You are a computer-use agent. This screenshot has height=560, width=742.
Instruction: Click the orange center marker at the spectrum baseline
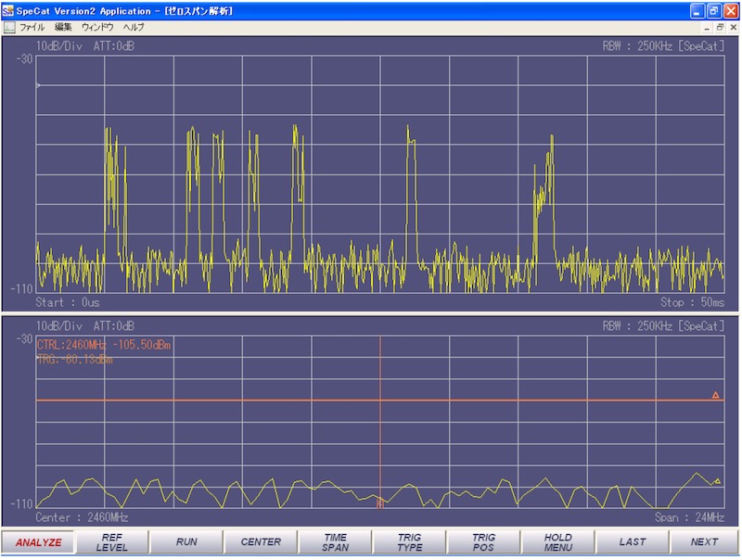(380, 503)
